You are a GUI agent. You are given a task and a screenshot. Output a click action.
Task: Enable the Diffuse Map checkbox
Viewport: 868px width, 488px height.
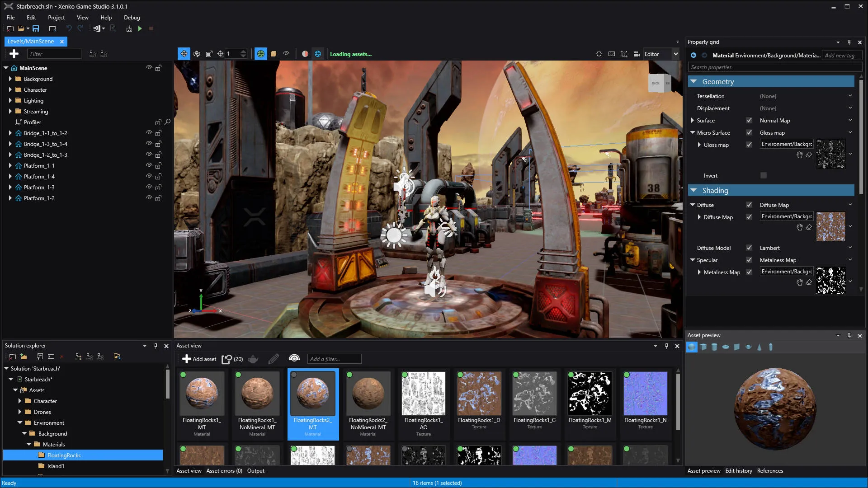coord(750,216)
